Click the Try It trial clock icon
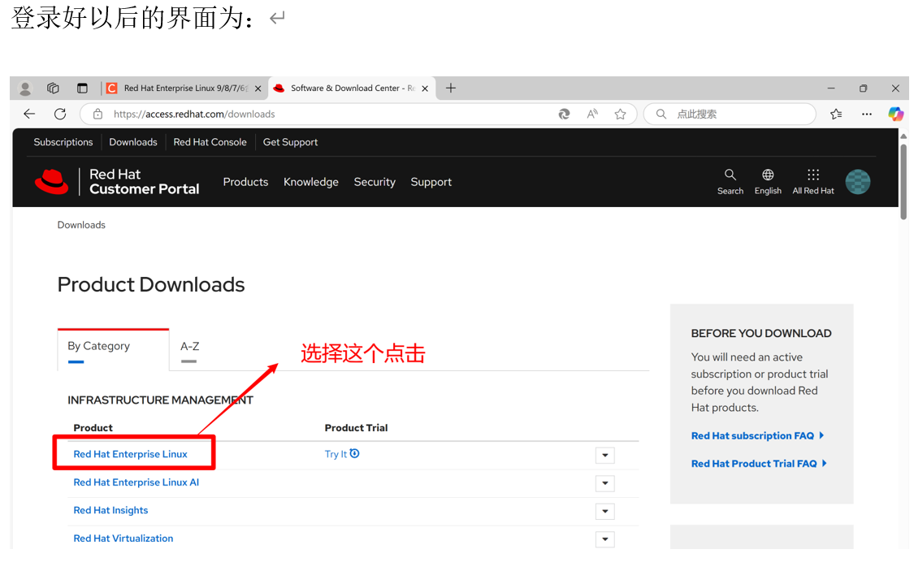 (354, 453)
